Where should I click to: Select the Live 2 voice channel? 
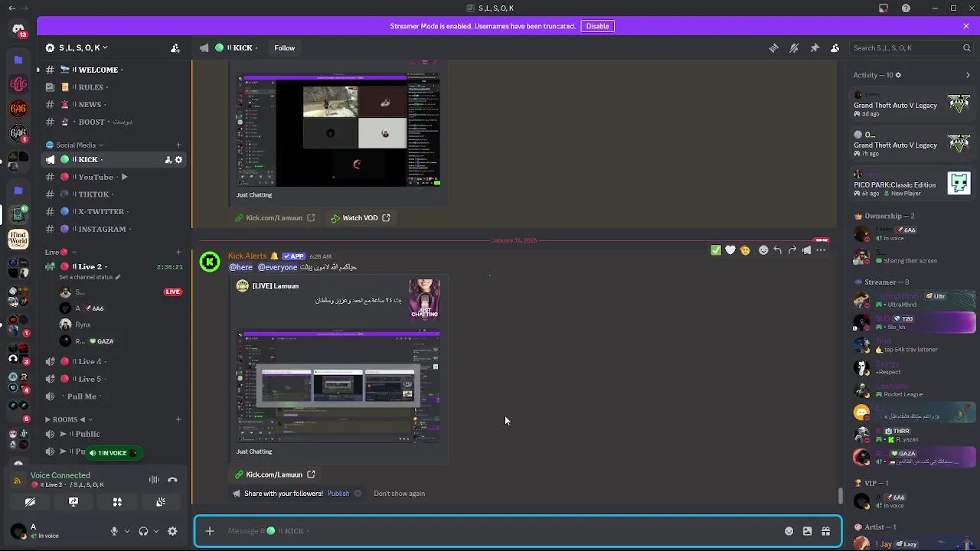tap(115, 266)
